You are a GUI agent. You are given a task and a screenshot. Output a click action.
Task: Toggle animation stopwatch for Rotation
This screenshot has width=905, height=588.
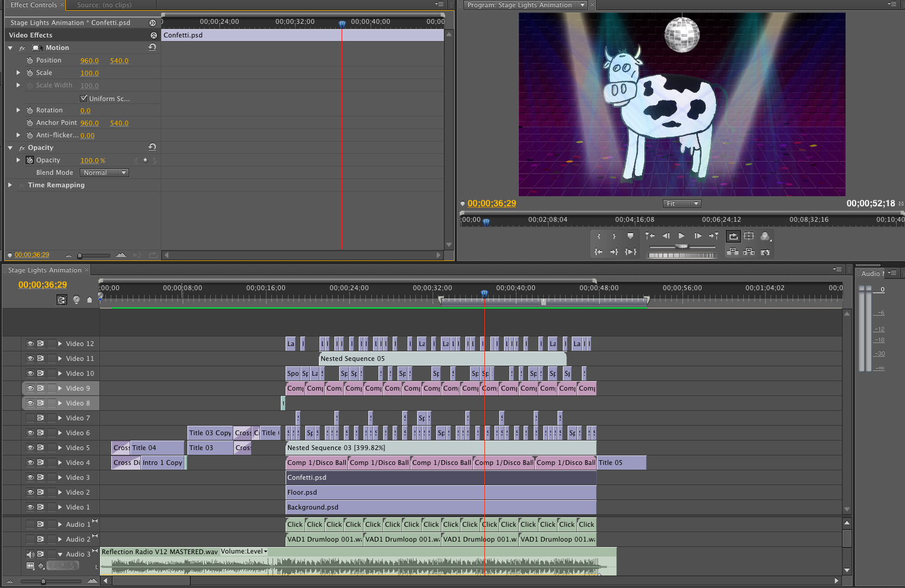point(30,111)
